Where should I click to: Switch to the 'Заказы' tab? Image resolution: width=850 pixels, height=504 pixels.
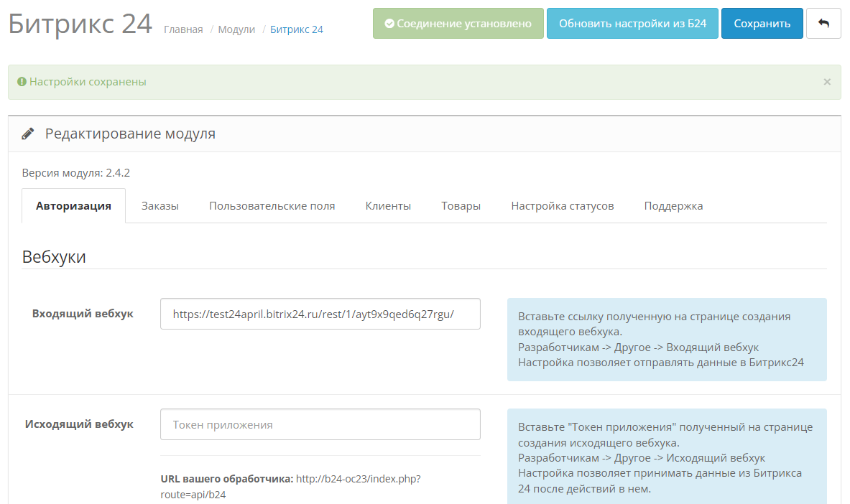click(160, 206)
